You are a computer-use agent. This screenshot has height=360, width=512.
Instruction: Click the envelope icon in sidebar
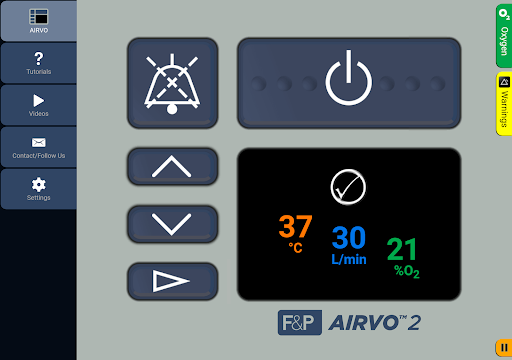coord(39,142)
